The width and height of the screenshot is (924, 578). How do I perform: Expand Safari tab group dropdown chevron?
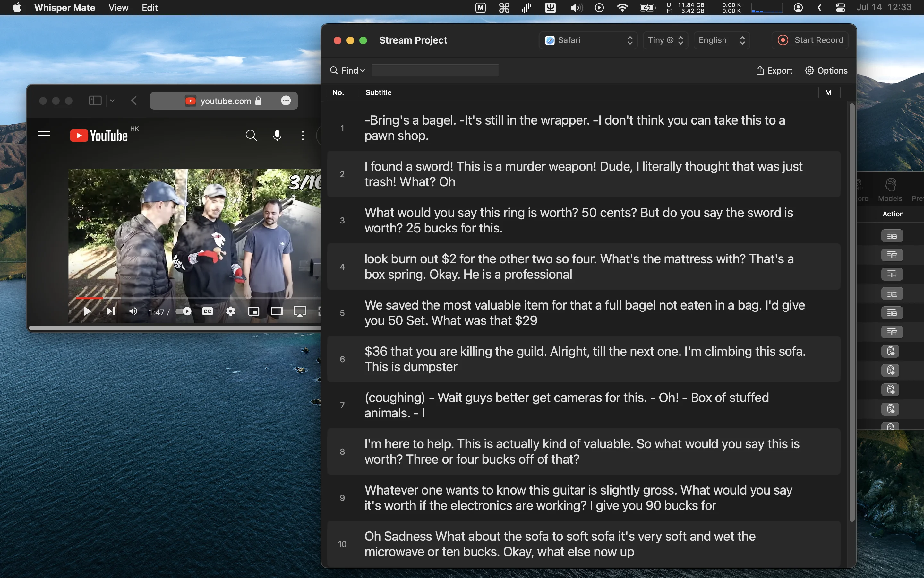coord(112,101)
